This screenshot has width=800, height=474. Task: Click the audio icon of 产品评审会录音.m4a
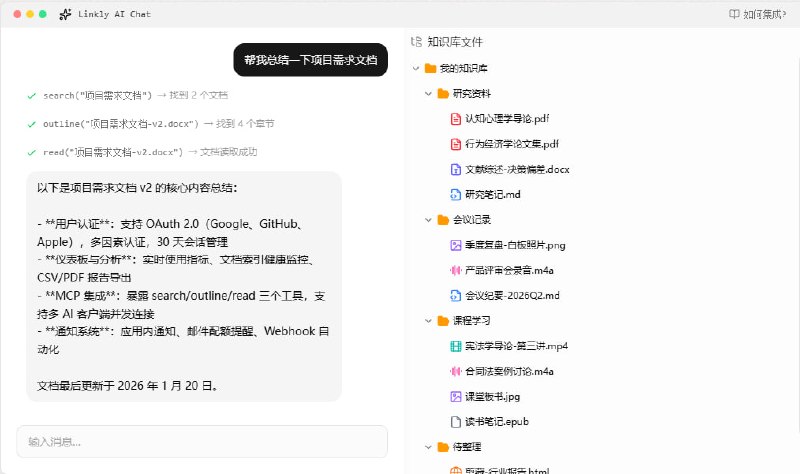pos(456,270)
